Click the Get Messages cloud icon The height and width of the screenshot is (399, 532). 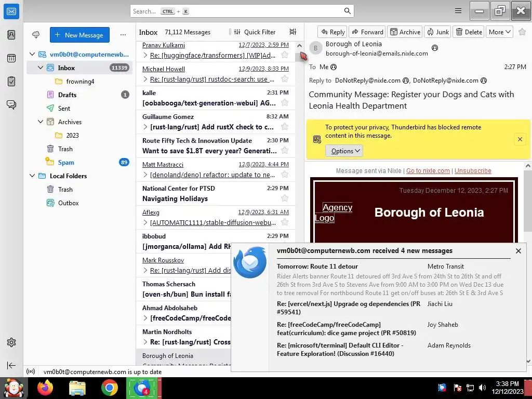tap(36, 35)
